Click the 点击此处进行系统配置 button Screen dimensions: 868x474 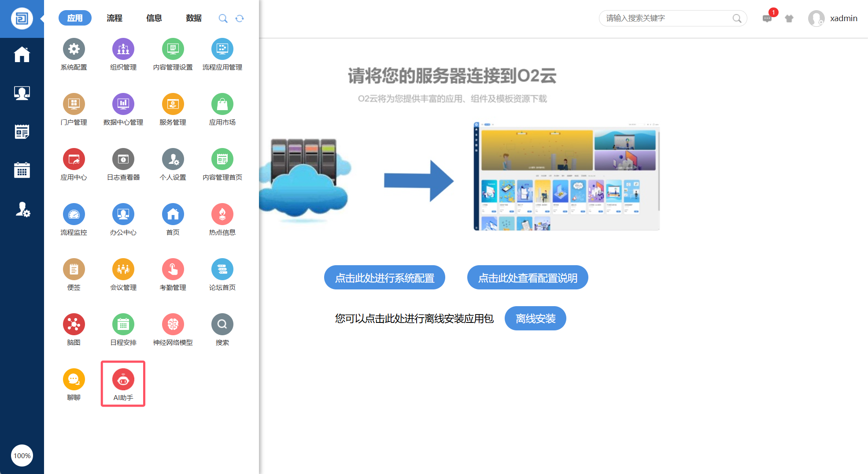[384, 278]
